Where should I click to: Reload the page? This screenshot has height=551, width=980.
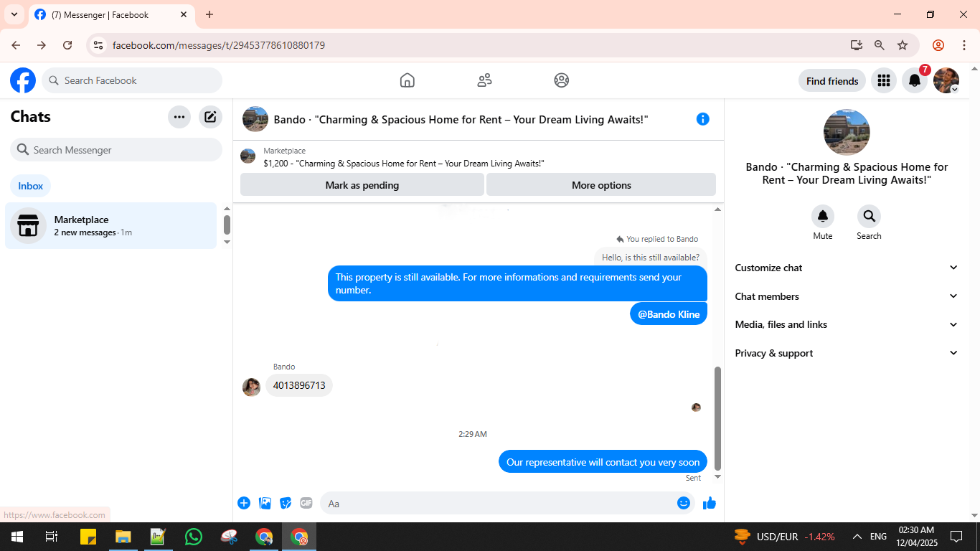[67, 45]
